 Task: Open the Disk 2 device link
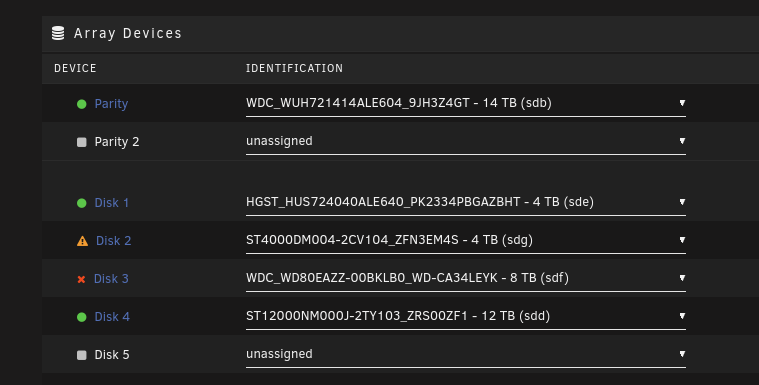coord(113,241)
